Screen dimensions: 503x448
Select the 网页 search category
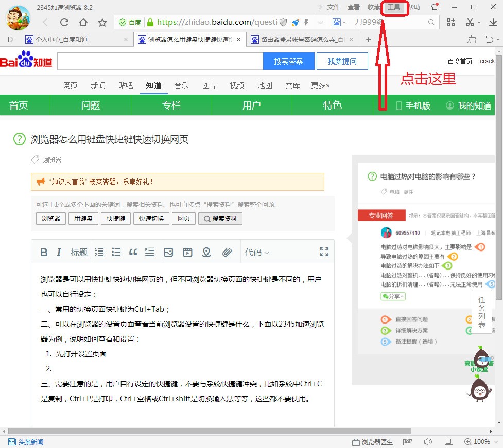click(x=70, y=85)
